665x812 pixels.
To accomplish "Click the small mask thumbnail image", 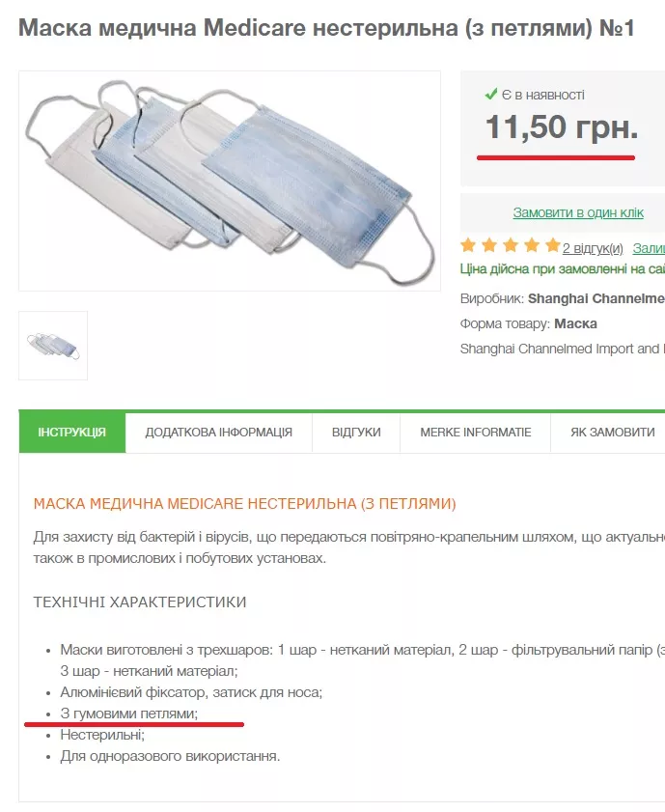I will (53, 346).
